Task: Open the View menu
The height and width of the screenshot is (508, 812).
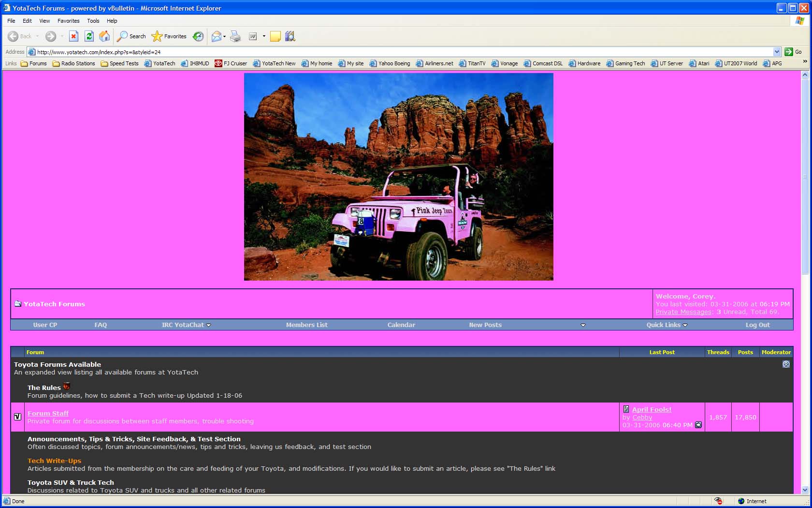Action: [x=44, y=21]
